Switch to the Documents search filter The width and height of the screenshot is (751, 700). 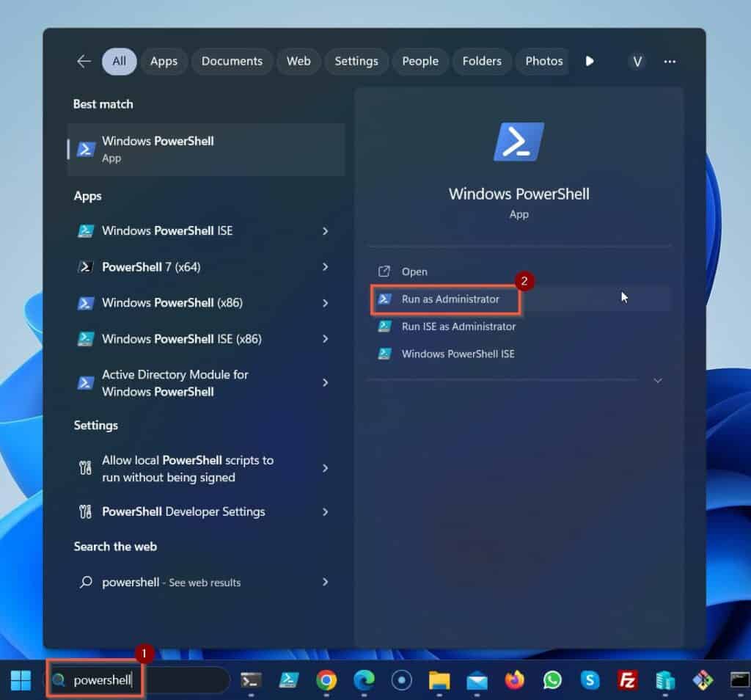coord(232,62)
